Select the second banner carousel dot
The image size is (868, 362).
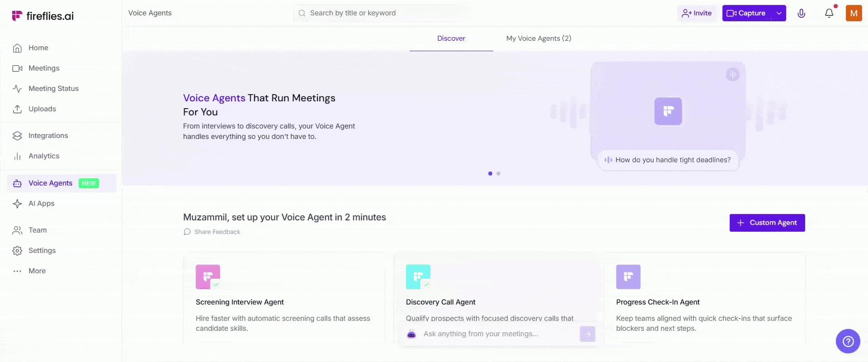(498, 173)
